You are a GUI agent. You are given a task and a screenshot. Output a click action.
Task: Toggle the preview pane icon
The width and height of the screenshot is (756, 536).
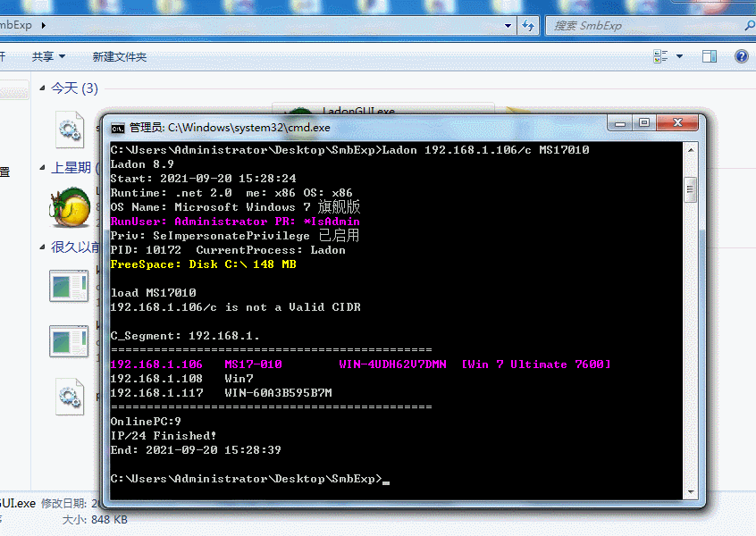point(710,56)
